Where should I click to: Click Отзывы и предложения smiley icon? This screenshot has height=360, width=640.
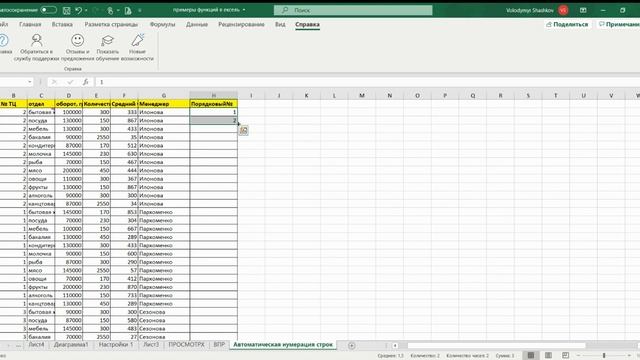(x=78, y=40)
